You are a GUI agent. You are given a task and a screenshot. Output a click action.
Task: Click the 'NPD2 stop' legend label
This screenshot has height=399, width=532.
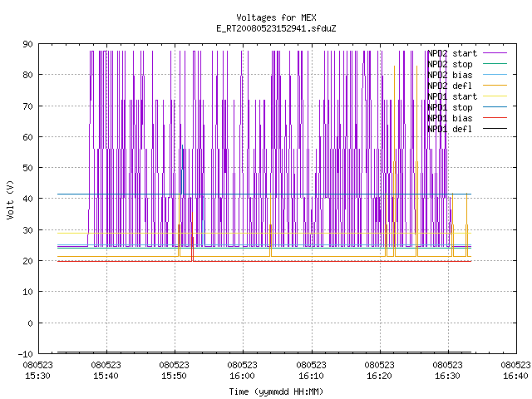tap(450, 64)
